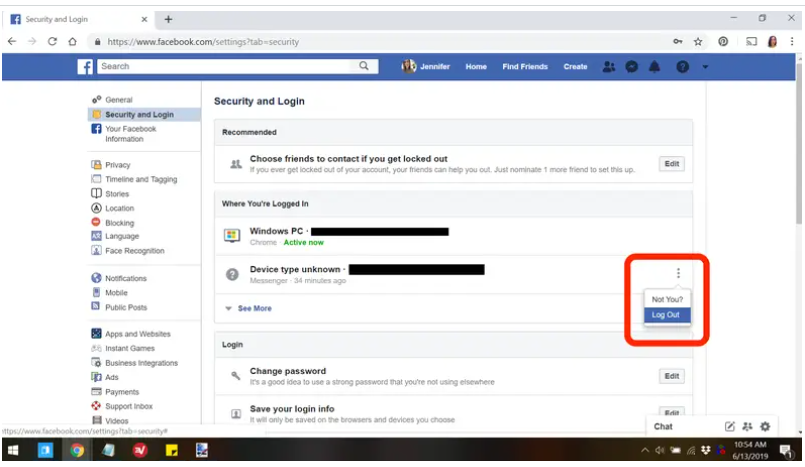The image size is (805, 467).
Task: Open Ads settings in sidebar
Action: (111, 377)
